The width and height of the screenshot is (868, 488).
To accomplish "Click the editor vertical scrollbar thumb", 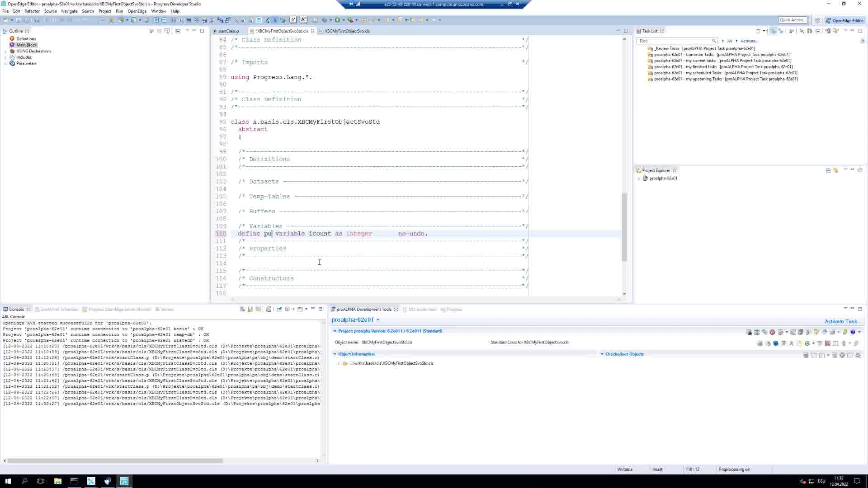I will coord(624,227).
